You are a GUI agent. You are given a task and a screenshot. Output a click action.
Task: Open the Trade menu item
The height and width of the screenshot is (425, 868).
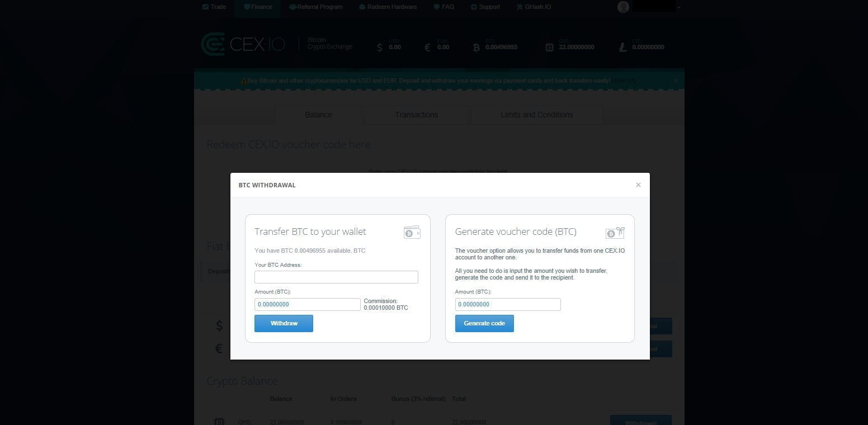point(214,7)
